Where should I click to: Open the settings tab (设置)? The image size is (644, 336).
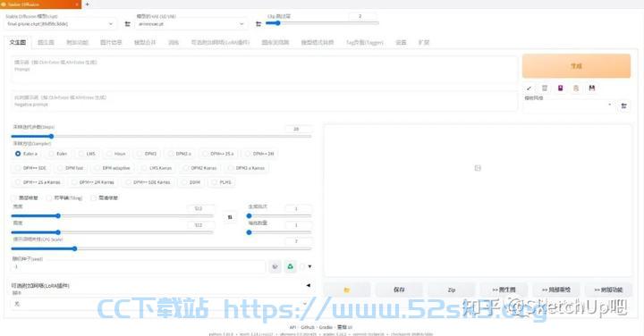click(401, 42)
